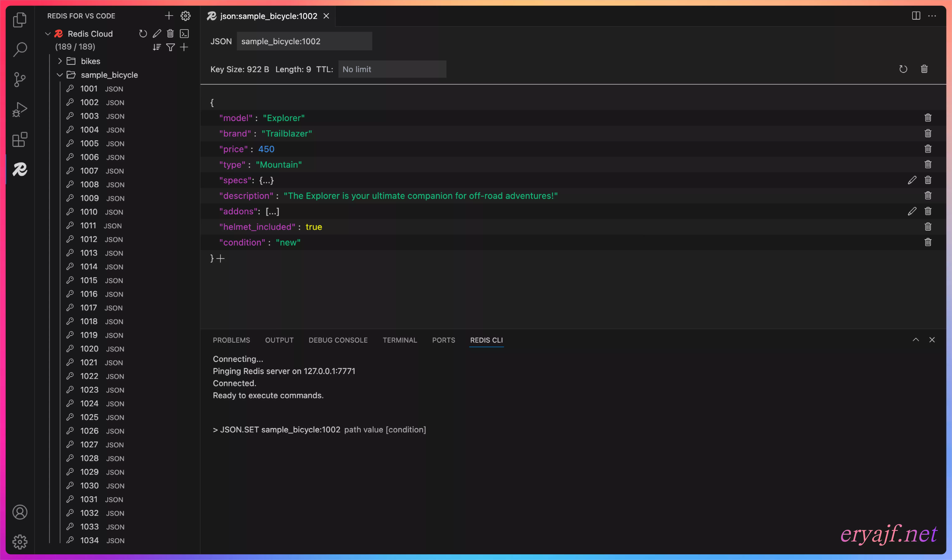This screenshot has height=560, width=952.
Task: Refresh the Redis Cloud database connection
Action: pyautogui.click(x=143, y=34)
